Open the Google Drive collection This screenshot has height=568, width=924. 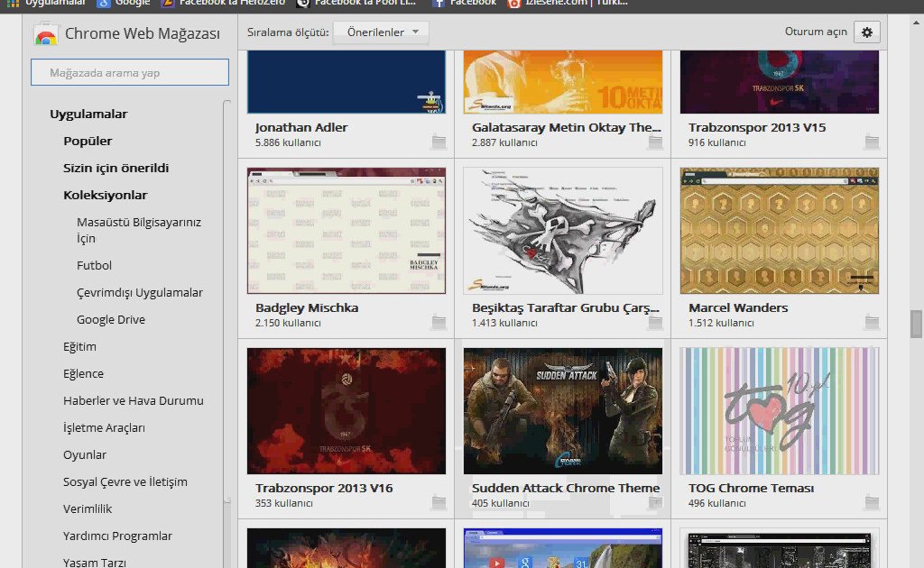111,319
